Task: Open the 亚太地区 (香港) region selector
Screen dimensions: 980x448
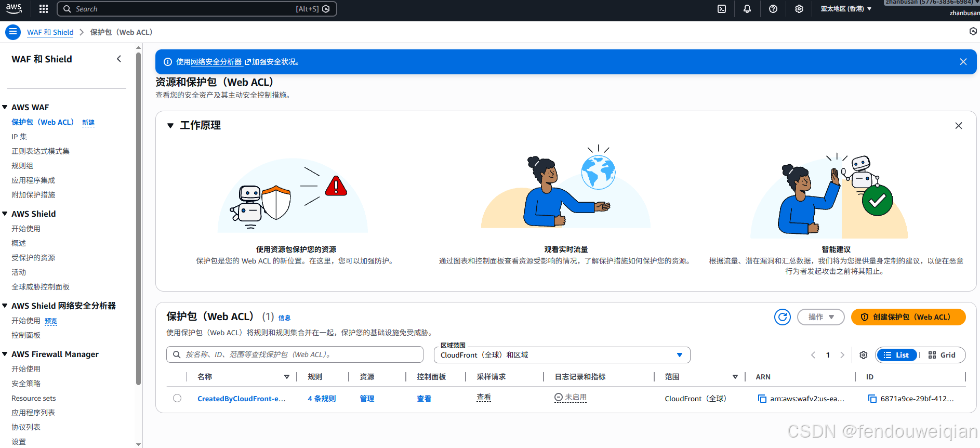Action: (846, 9)
